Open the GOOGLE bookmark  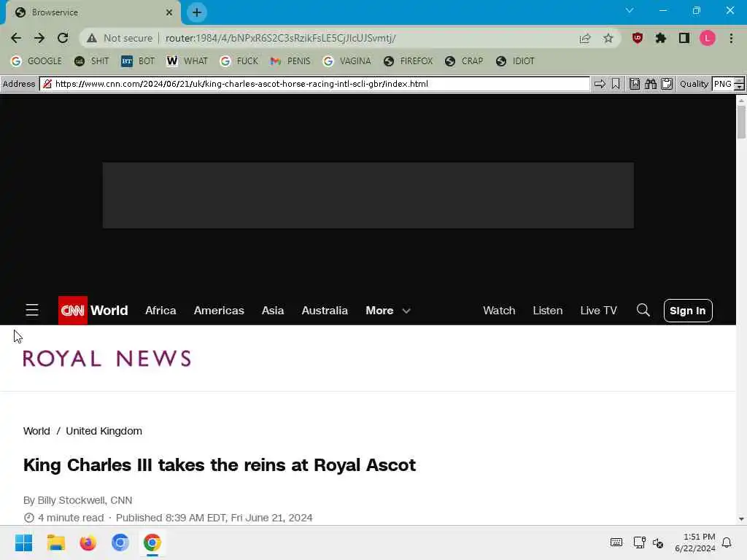(36, 61)
